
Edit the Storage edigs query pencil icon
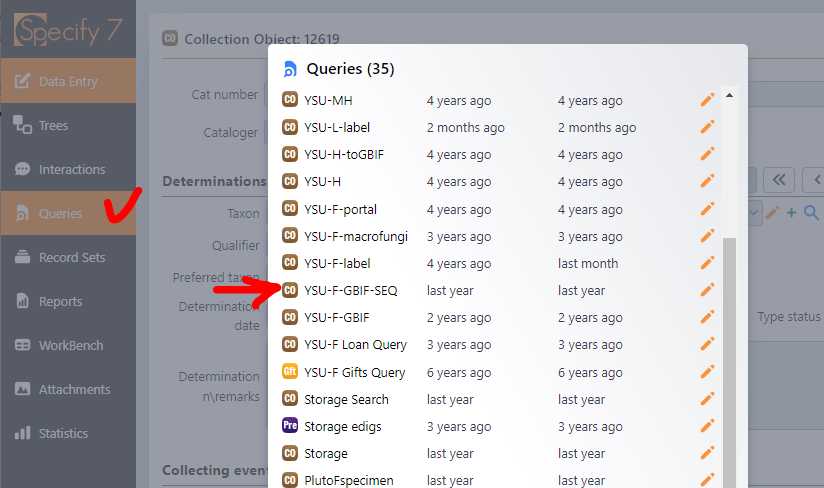[707, 426]
